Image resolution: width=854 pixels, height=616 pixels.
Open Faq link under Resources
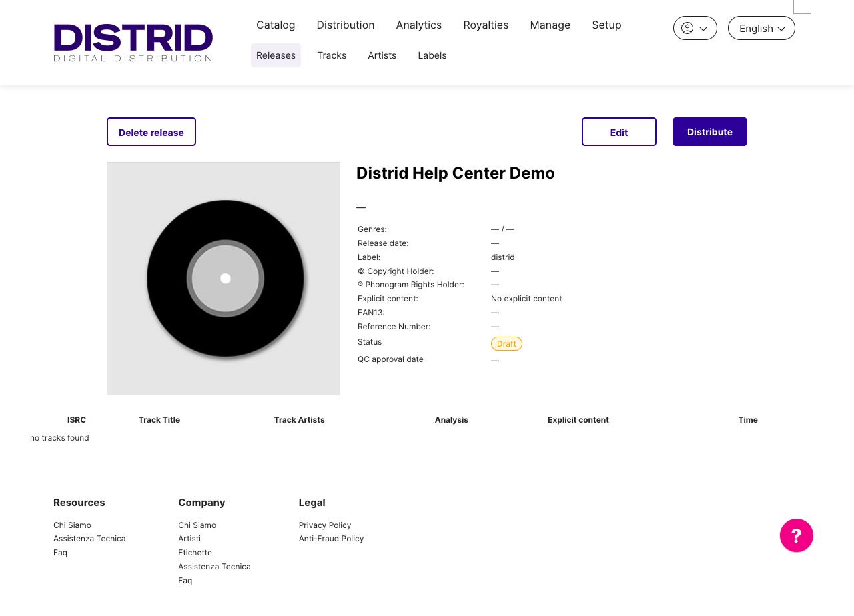60,553
